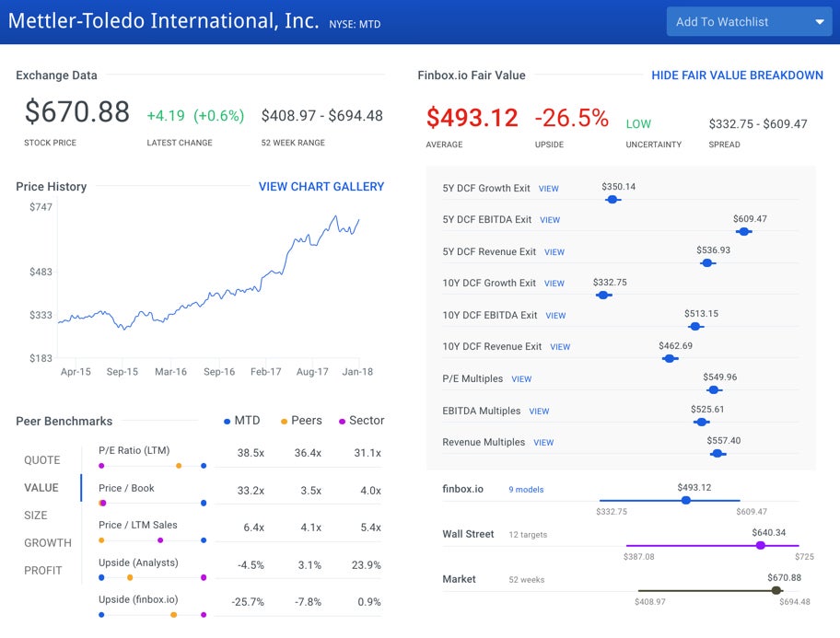The image size is (840, 638).
Task: View the 5Y DCF Growth Exit model
Action: tap(548, 189)
